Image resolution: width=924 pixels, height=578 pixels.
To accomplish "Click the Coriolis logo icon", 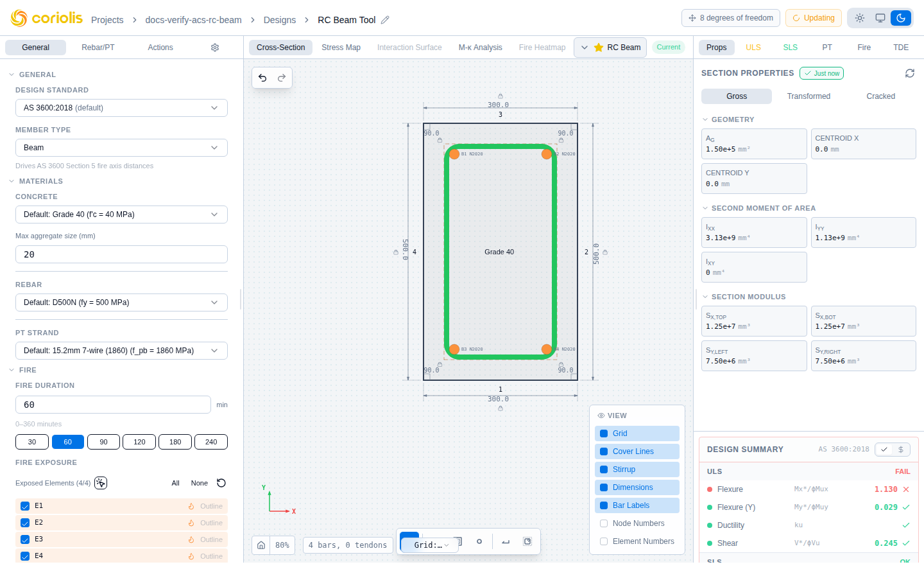I will tap(19, 19).
